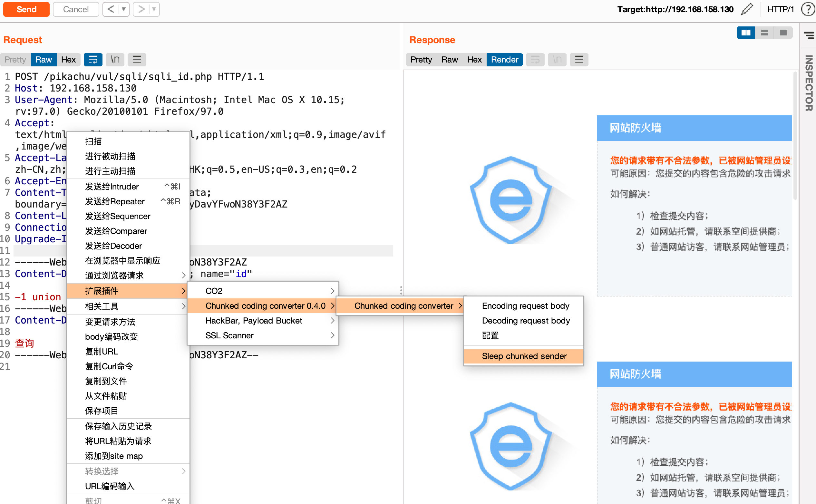Select Decoding request body option
The width and height of the screenshot is (816, 504).
(x=524, y=321)
